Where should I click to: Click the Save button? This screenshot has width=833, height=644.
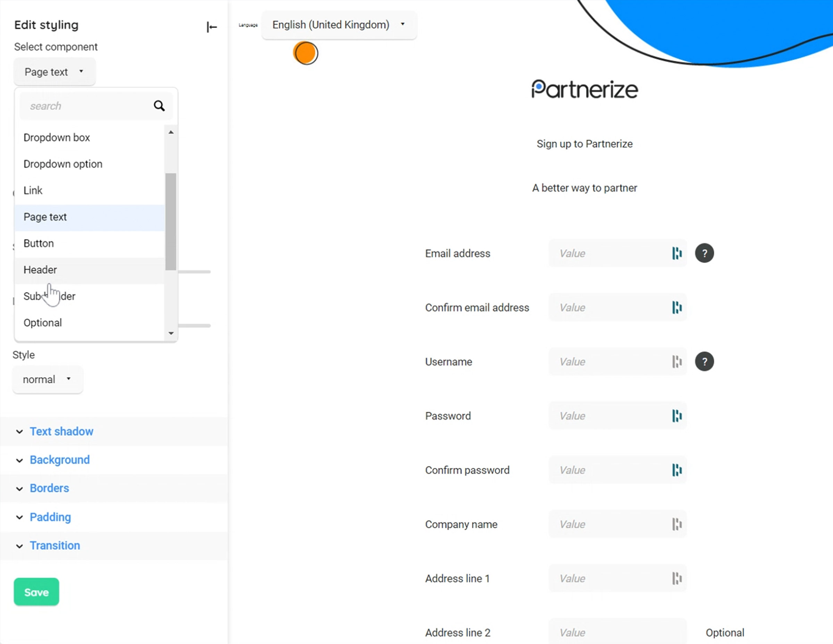[36, 592]
